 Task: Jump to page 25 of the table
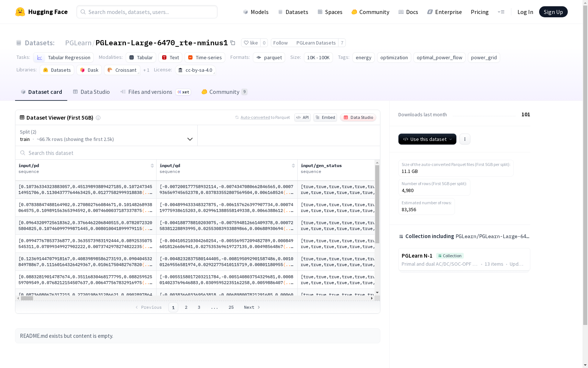coord(231,307)
